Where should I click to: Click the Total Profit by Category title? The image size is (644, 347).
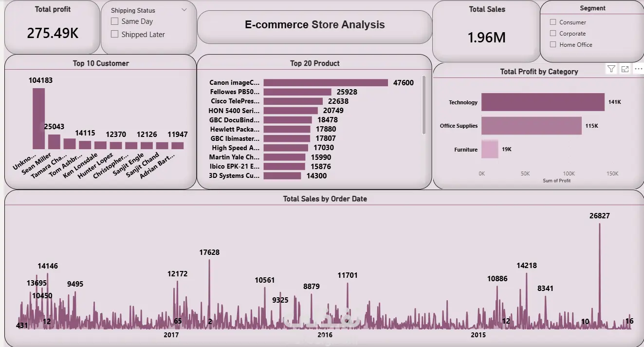pyautogui.click(x=539, y=72)
